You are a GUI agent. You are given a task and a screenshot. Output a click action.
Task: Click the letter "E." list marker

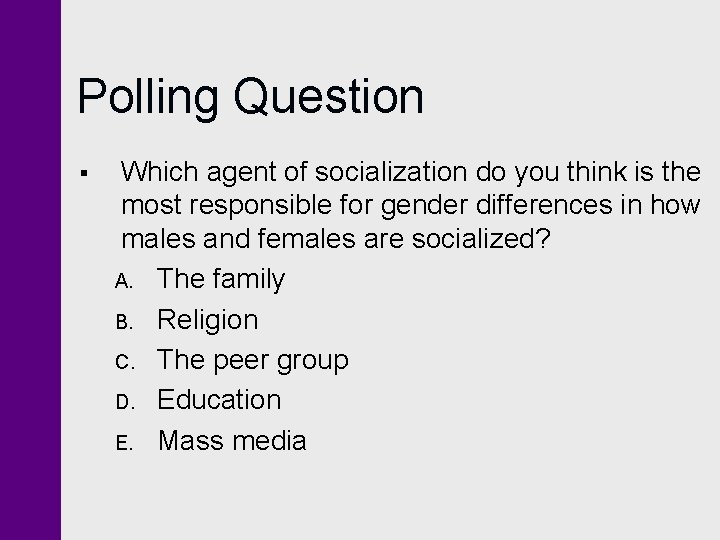coord(124,443)
